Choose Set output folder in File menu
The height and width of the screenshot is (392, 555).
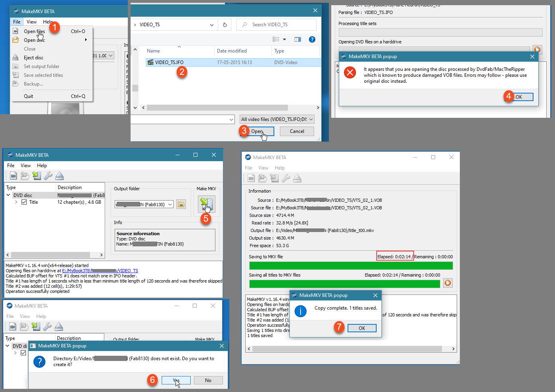[52, 66]
